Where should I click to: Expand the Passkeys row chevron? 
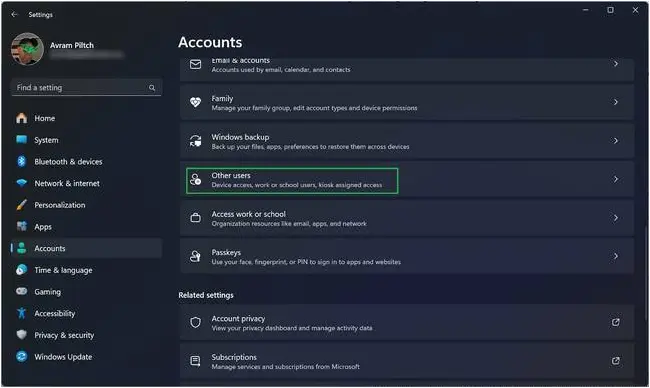(616, 256)
